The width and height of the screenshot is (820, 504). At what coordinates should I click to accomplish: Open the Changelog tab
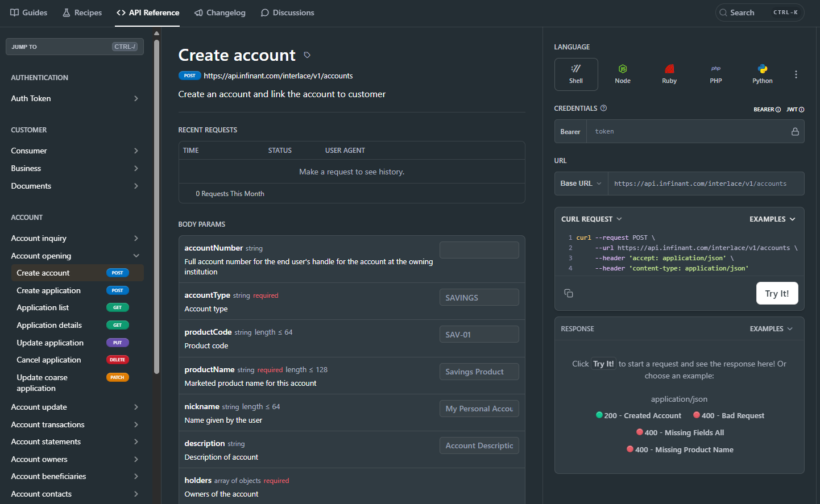point(220,13)
